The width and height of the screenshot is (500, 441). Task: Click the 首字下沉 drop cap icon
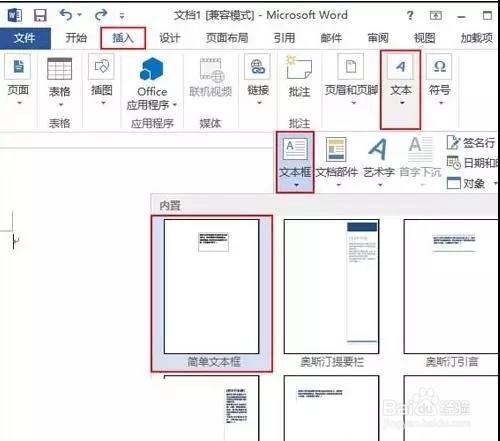(x=420, y=149)
